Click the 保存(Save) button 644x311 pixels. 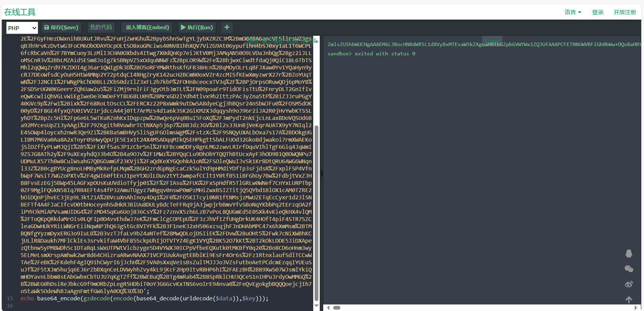[x=61, y=27]
